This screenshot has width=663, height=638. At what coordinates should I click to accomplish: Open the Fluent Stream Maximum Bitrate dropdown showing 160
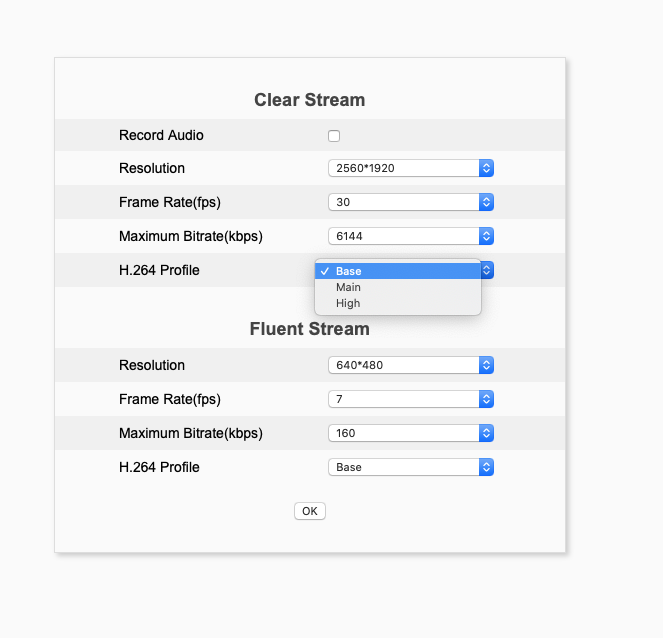410,433
